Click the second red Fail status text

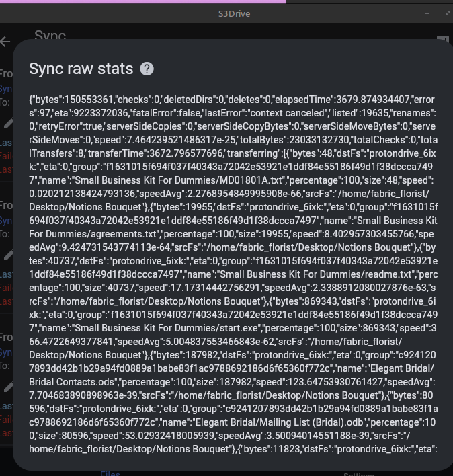[6, 288]
